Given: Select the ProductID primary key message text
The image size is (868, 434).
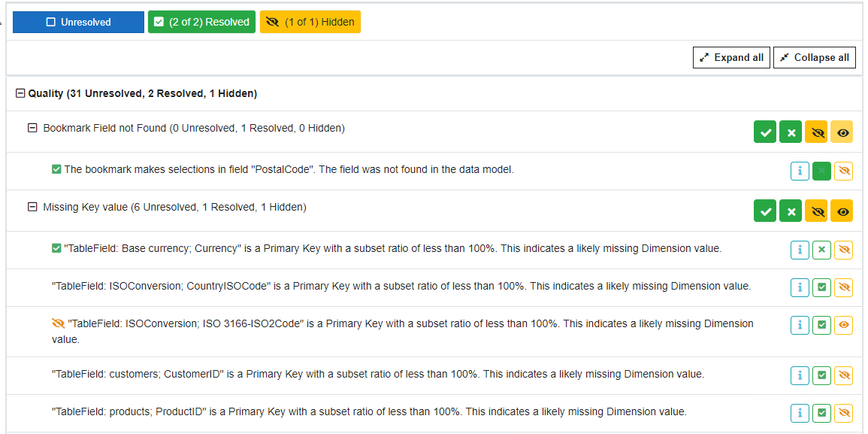Looking at the screenshot, I should click(368, 412).
